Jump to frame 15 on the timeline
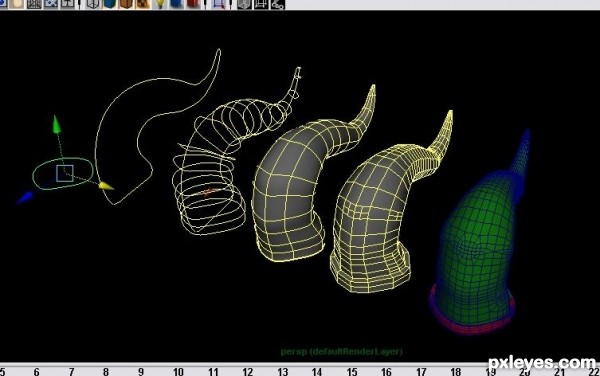The height and width of the screenshot is (376, 600). point(352,371)
